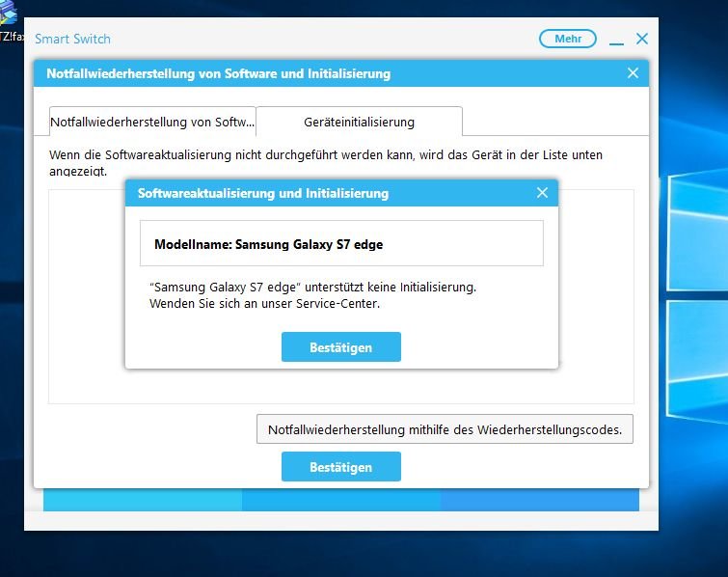The height and width of the screenshot is (577, 728).
Task: Click 'Wenden Sie sich an unser Service-Center.' text
Action: 264,304
